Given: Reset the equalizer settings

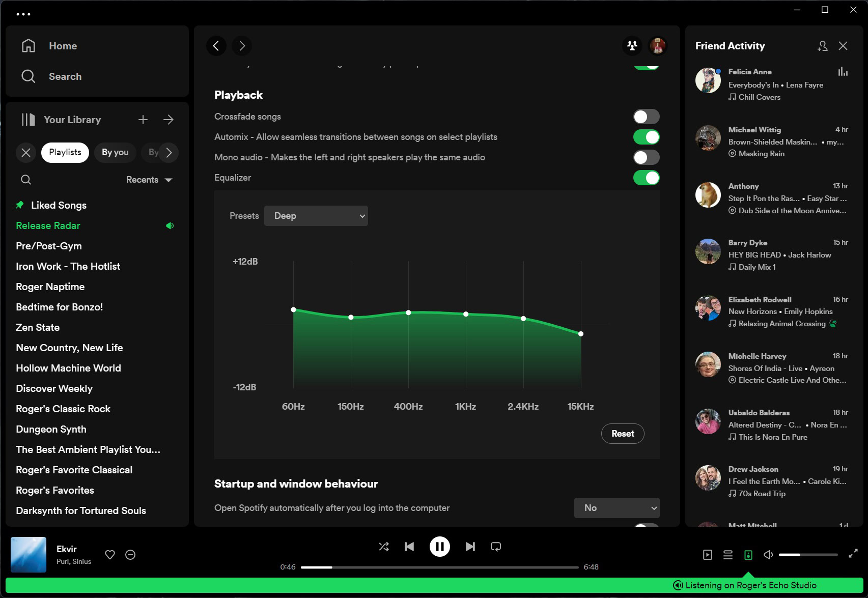Looking at the screenshot, I should [x=623, y=434].
